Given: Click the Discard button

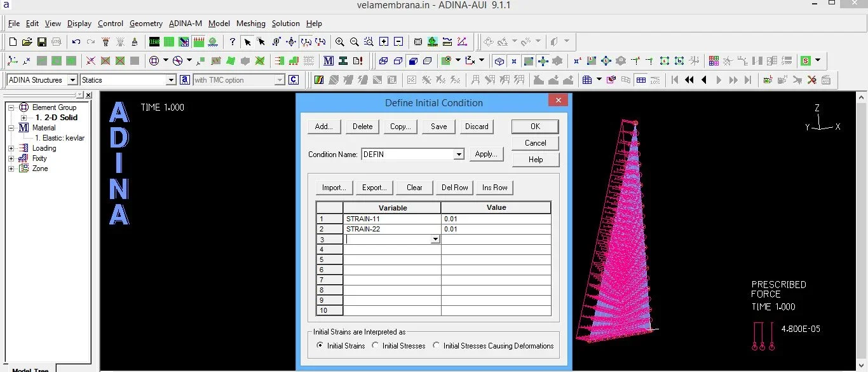Looking at the screenshot, I should coord(477,127).
